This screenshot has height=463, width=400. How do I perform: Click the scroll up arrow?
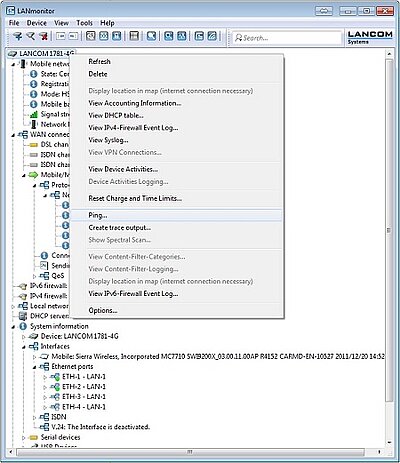pos(389,54)
